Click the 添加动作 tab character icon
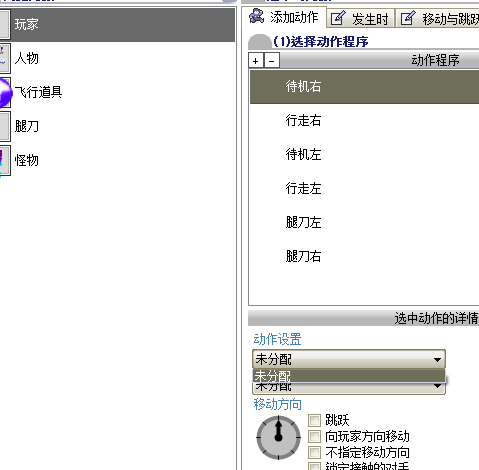The image size is (479, 470). coord(257,16)
